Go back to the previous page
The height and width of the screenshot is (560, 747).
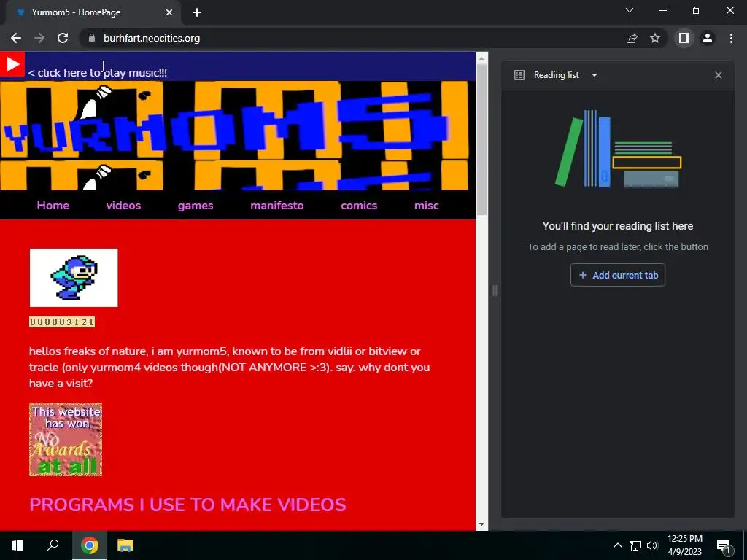click(16, 38)
